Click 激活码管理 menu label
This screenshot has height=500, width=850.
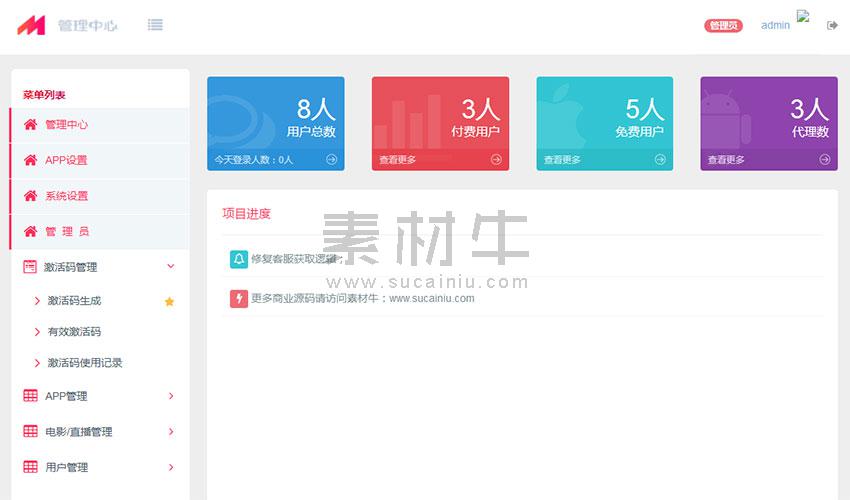pos(70,267)
